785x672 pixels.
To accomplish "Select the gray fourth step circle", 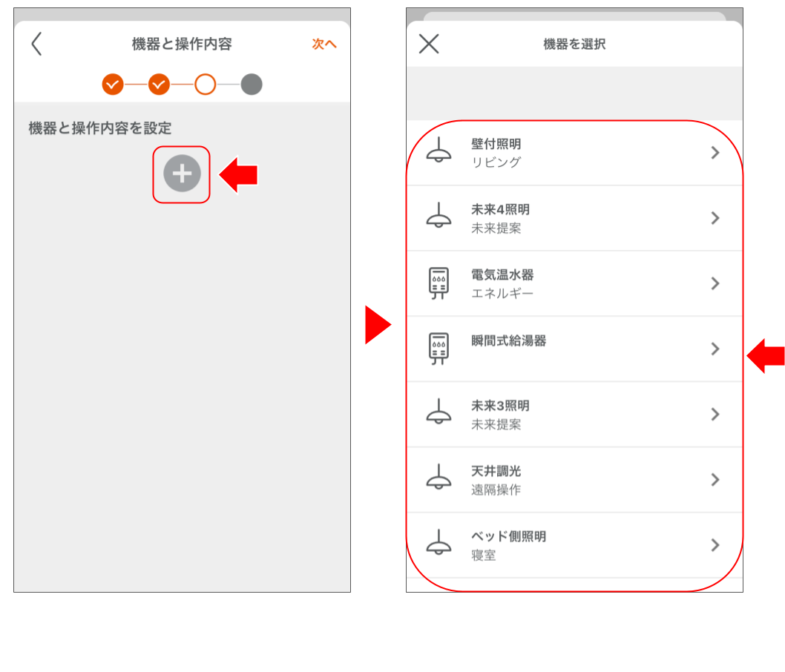I will tap(252, 85).
